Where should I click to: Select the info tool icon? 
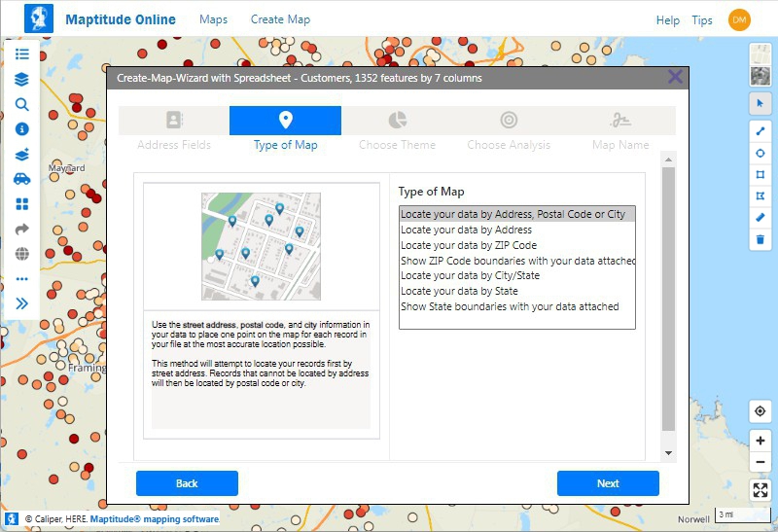[21, 129]
